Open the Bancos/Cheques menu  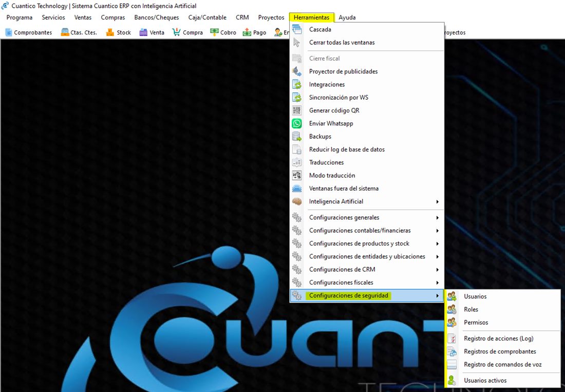coord(156,17)
